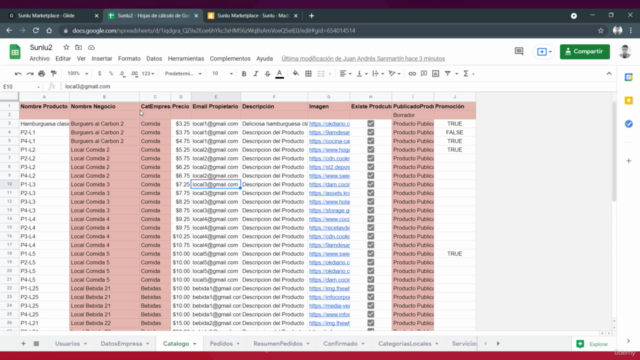Click the Print icon
The image size is (640, 360).
pyautogui.click(x=42, y=74)
